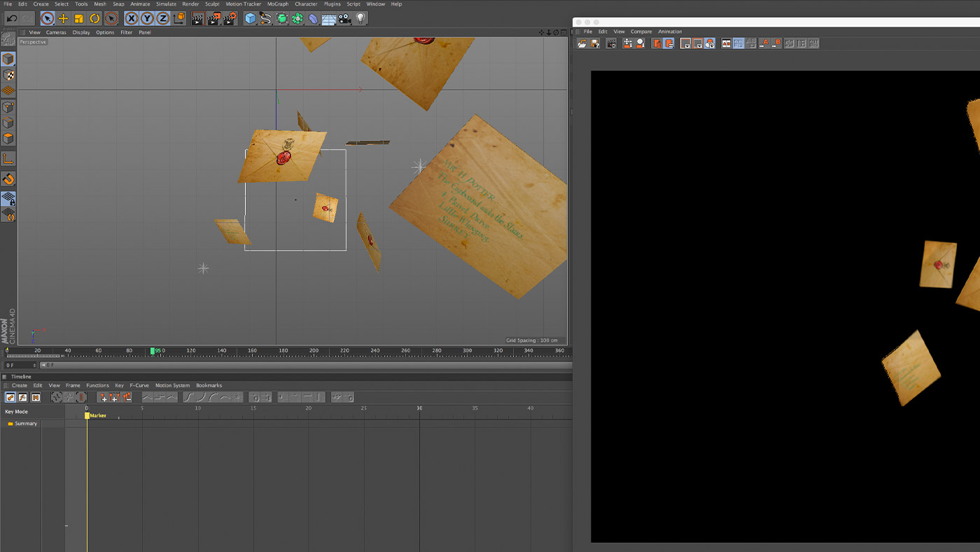
Task: Open the timeline F-Curve menu
Action: click(139, 385)
